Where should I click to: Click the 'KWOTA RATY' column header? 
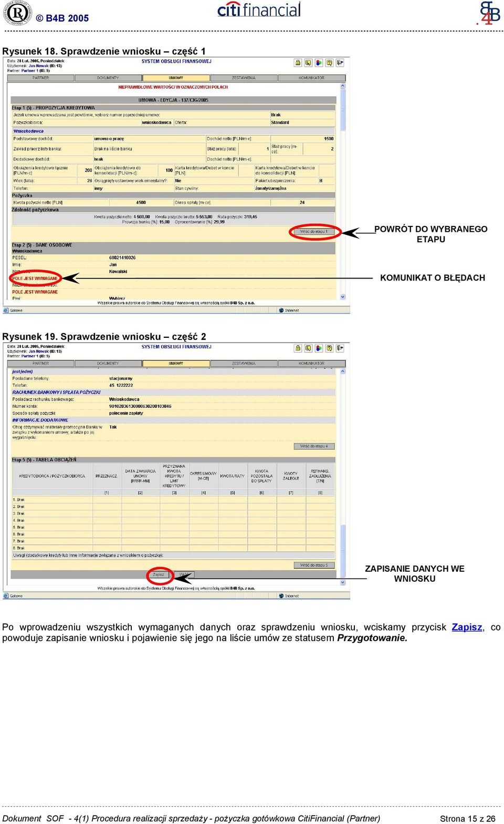[232, 476]
